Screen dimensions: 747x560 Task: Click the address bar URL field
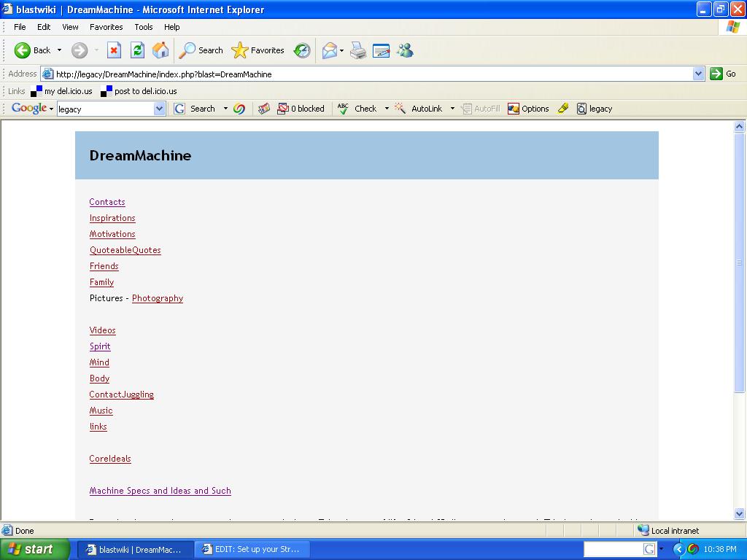[x=371, y=74]
